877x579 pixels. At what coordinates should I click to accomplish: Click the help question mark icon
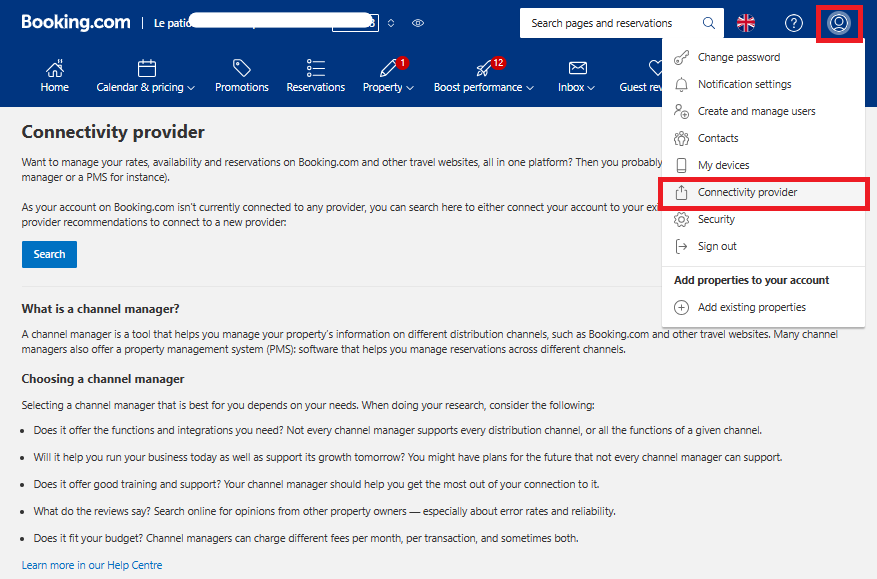click(794, 23)
